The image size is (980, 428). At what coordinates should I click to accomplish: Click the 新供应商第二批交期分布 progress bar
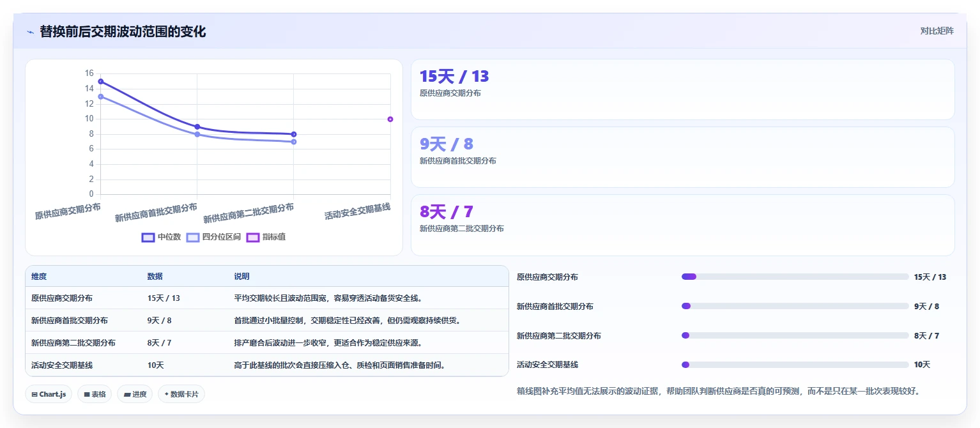point(795,335)
